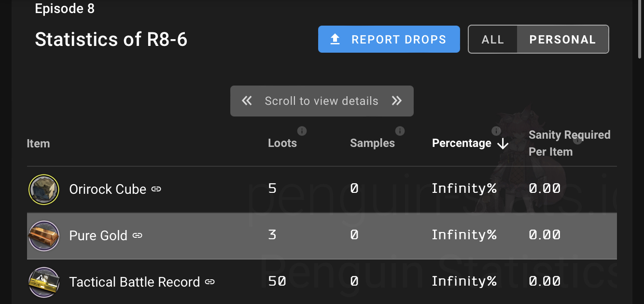Image resolution: width=644 pixels, height=304 pixels.
Task: Click the right chevron on scroll bar
Action: tap(397, 101)
